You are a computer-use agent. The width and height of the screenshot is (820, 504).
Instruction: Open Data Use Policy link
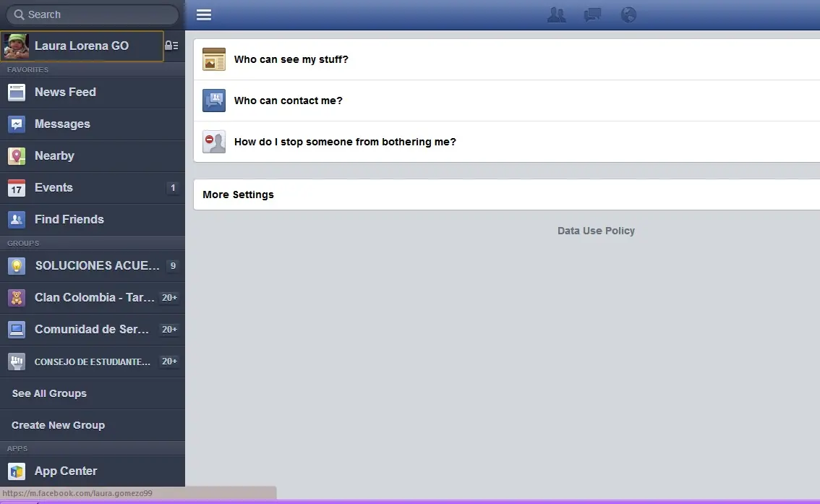coord(596,231)
